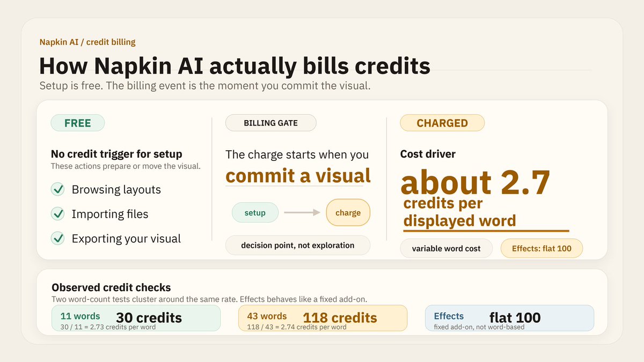Click the Browsing layouts text
Viewport: 644px width, 362px height.
[116, 189]
